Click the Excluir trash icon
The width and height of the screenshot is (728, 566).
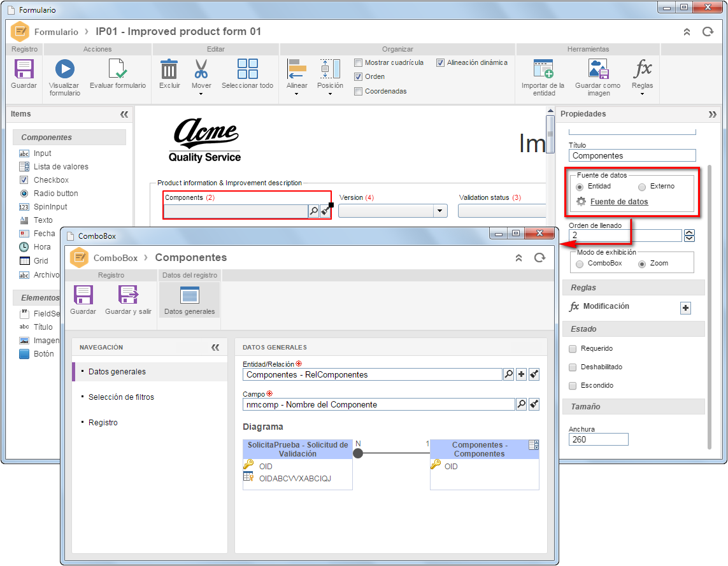(x=169, y=69)
